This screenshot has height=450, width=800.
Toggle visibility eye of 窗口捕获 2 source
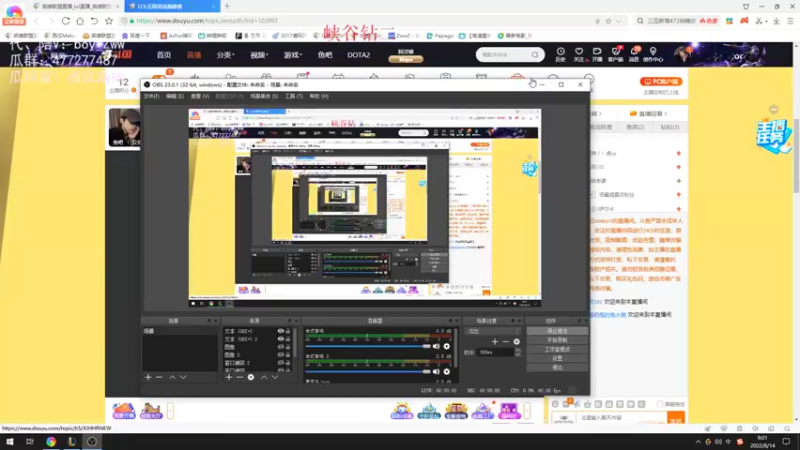click(280, 363)
